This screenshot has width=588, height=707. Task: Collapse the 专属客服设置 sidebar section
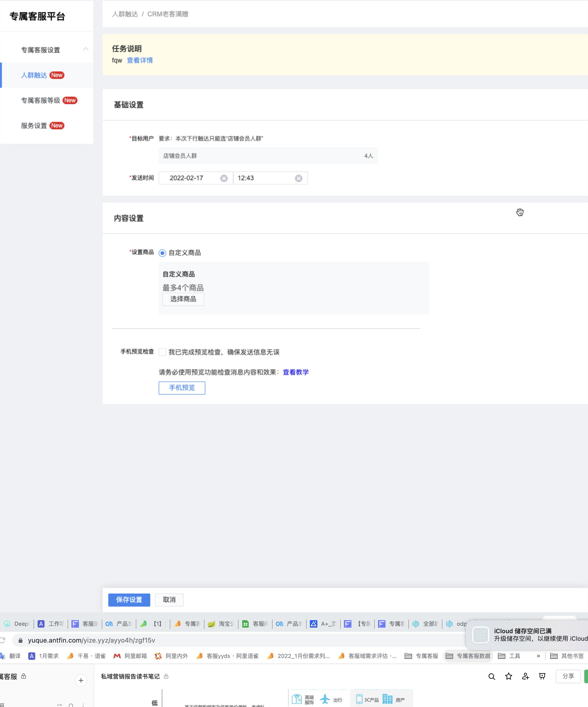coord(86,49)
